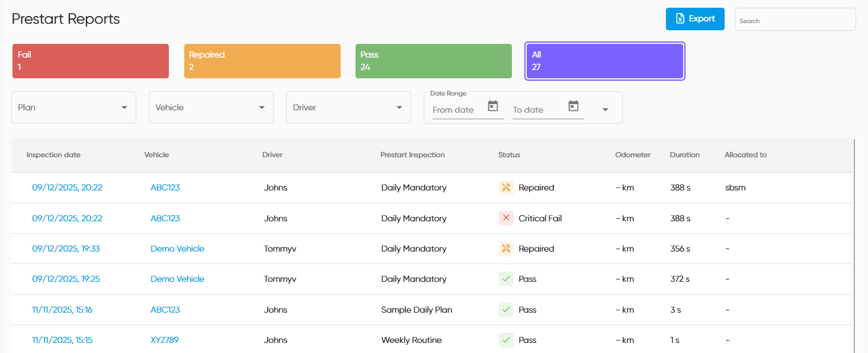Click the From date calendar icon

click(493, 106)
